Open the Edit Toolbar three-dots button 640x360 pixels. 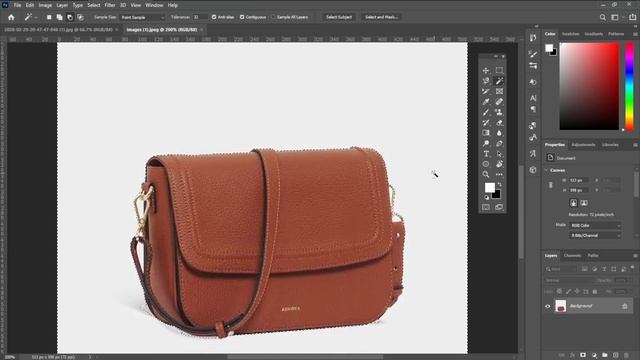click(x=499, y=175)
